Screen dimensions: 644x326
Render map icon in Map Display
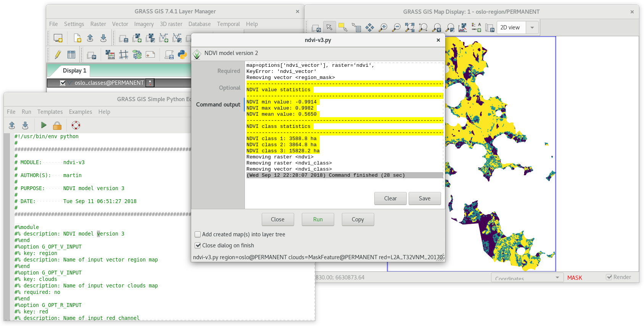tap(316, 27)
